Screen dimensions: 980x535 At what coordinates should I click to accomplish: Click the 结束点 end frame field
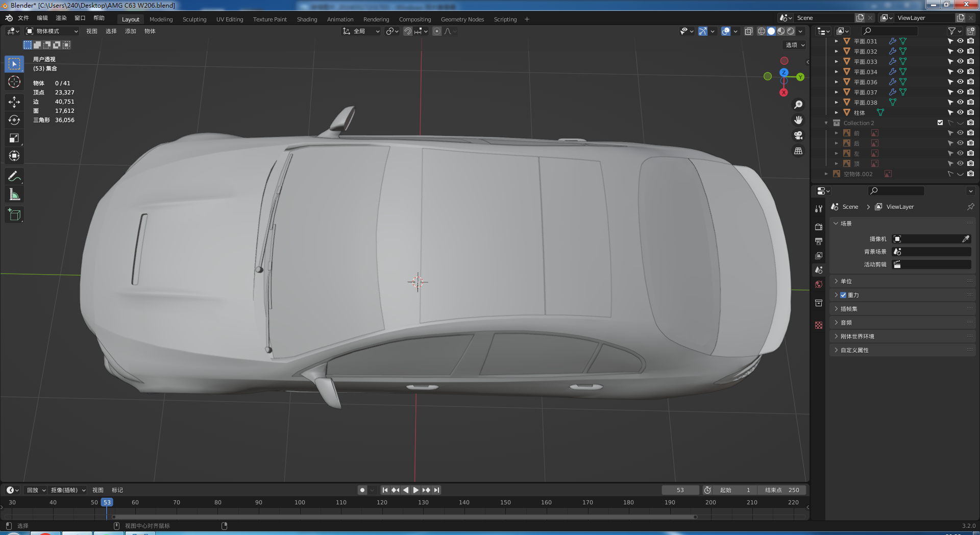[782, 490]
